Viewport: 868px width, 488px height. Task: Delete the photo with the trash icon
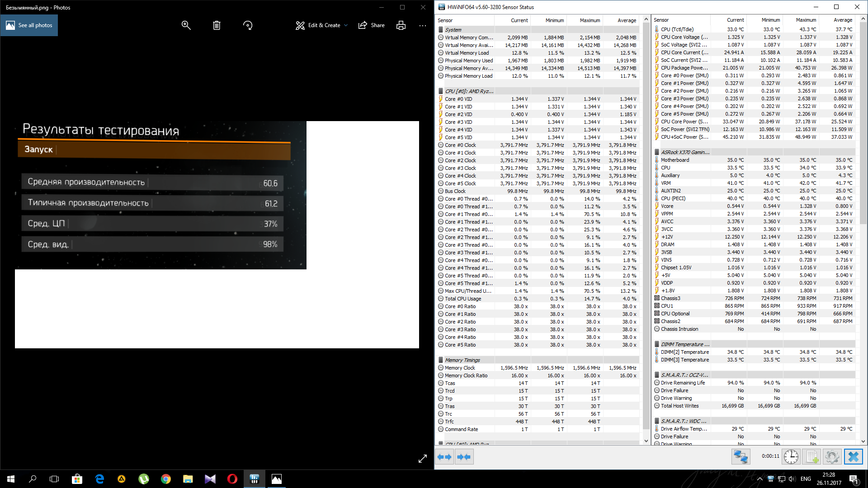(217, 25)
